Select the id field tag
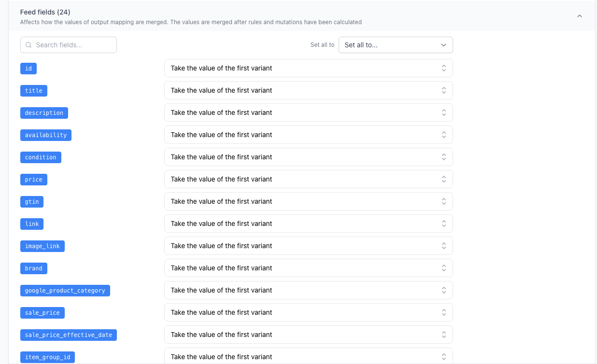The image size is (597, 364). coord(28,68)
